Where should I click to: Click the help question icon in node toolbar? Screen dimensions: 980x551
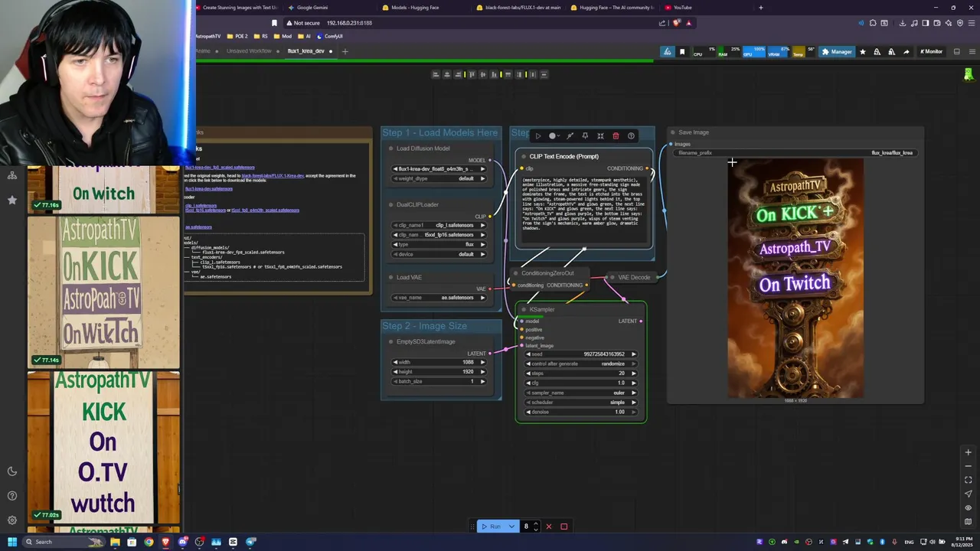pyautogui.click(x=631, y=136)
